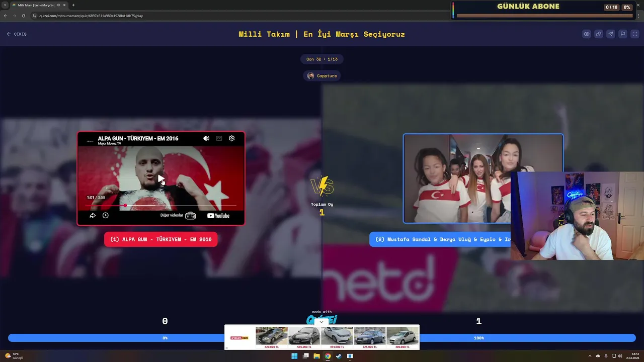Open Task View in the taskbar
Screen dimensions: 644x362
pos(305,356)
